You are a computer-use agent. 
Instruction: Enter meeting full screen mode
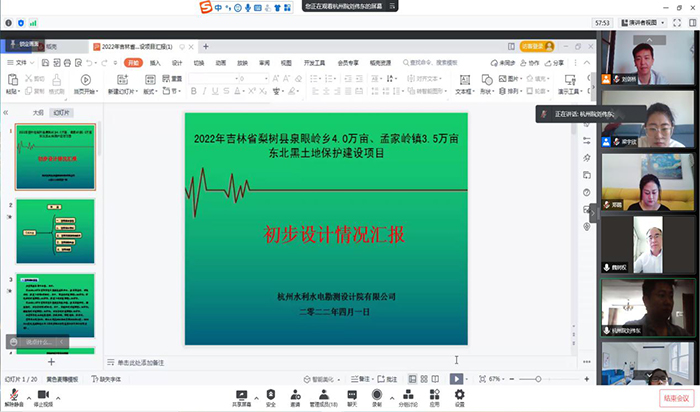tap(677, 23)
